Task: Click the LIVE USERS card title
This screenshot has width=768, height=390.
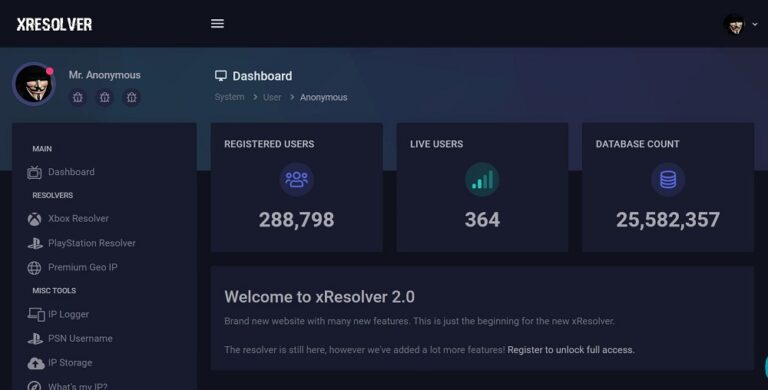Action: [x=436, y=144]
